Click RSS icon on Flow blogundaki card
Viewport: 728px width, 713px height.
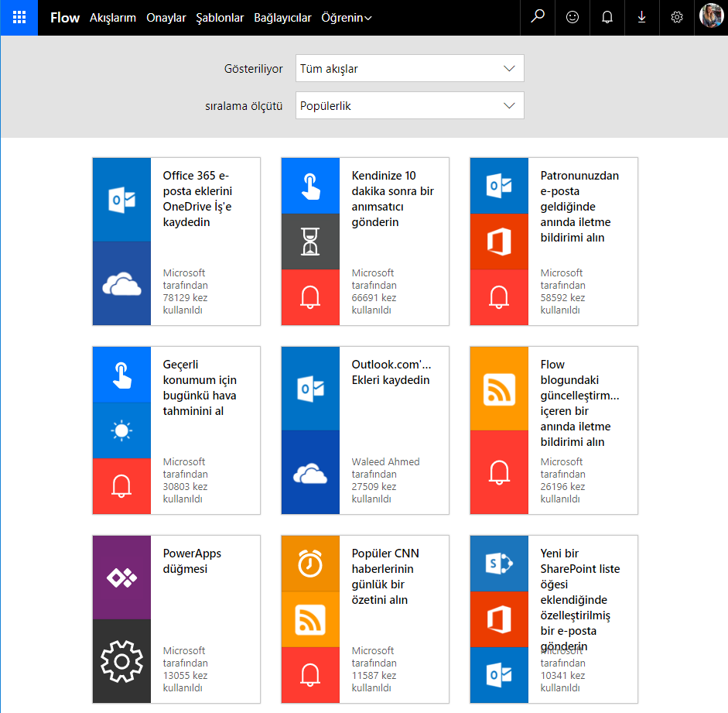(499, 389)
